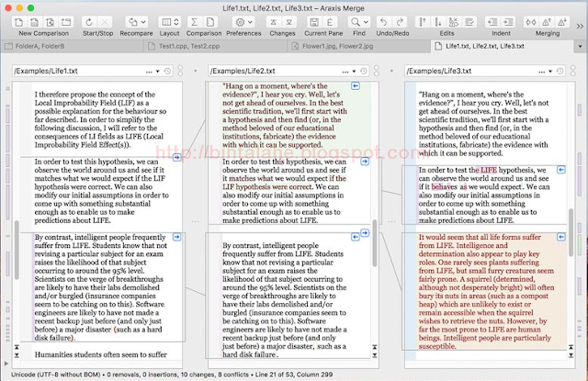Change current pane encoding icon
Viewport: 588px width, 381px height.
(x=330, y=22)
